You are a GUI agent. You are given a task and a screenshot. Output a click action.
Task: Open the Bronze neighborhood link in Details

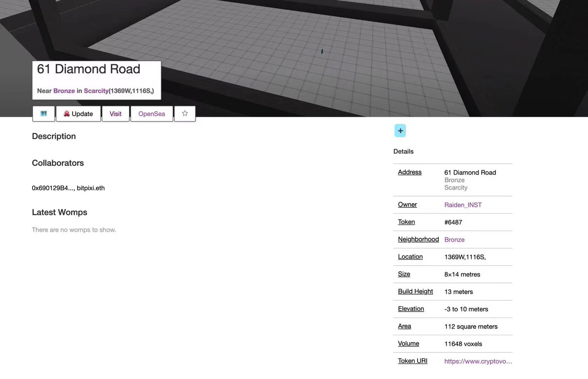454,240
